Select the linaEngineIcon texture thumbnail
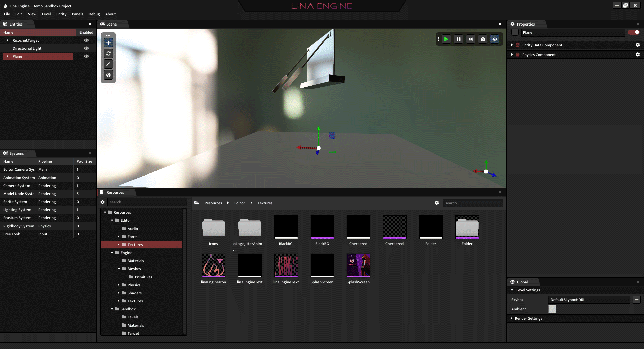 pos(213,265)
